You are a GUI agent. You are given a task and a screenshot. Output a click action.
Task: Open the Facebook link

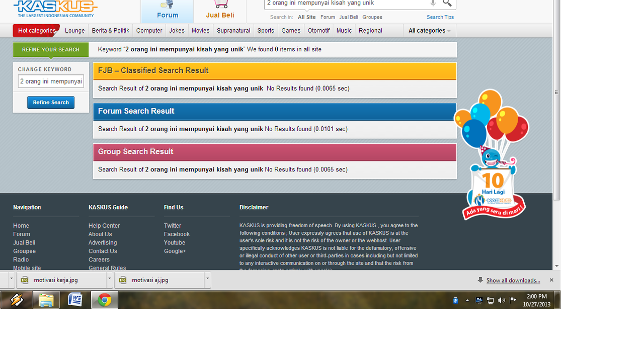tap(177, 234)
